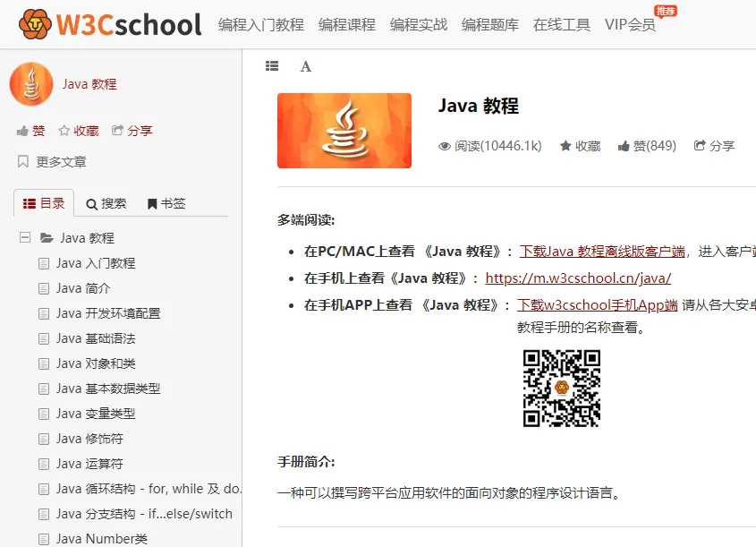Viewport: 756px width, 547px height.
Task: Click the share 分享 icon in sidebar
Action: [117, 130]
